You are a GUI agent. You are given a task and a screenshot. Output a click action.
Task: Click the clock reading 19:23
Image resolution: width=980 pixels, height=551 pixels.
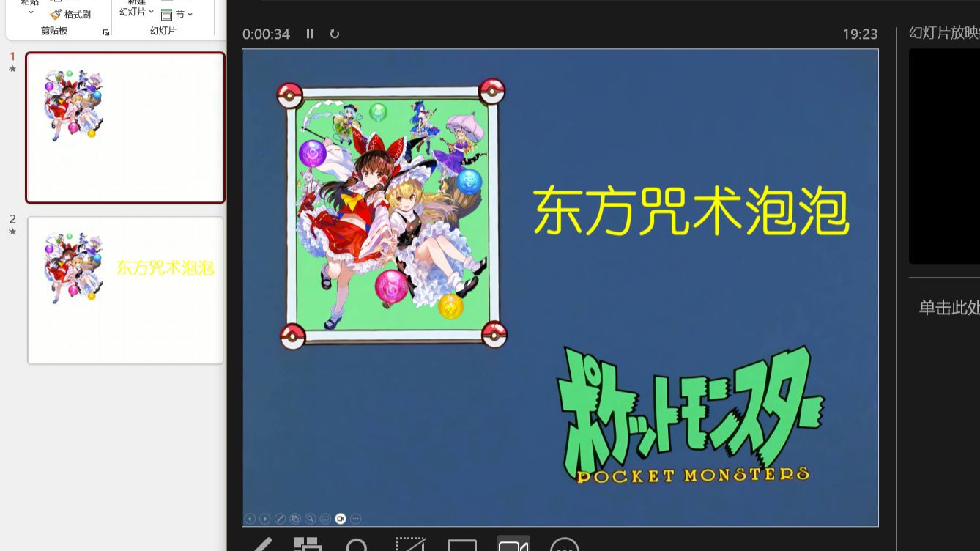pos(860,34)
